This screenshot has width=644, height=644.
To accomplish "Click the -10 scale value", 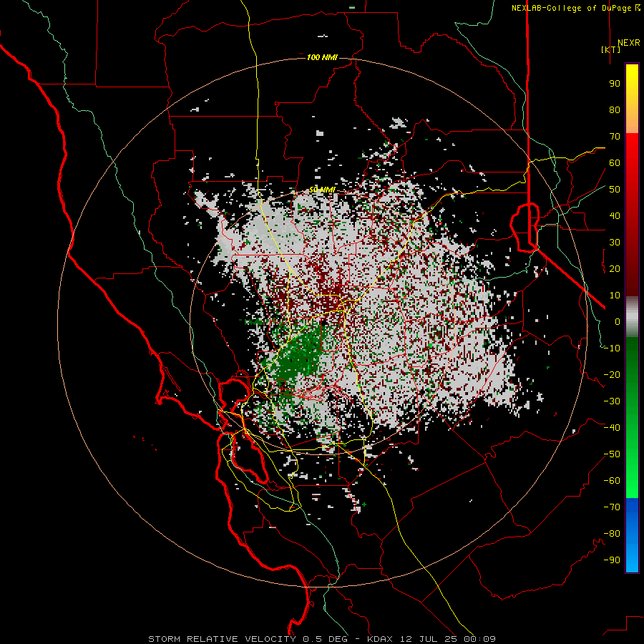I will tap(612, 348).
